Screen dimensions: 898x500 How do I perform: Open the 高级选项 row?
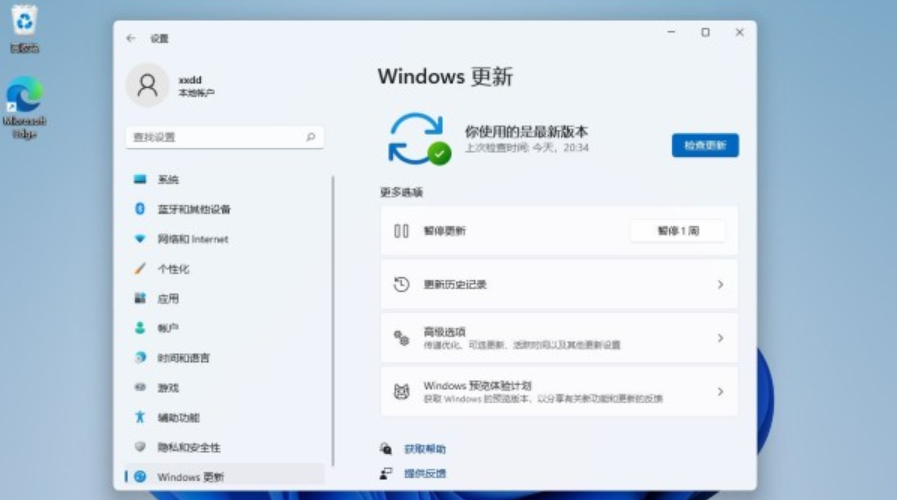pyautogui.click(x=559, y=338)
